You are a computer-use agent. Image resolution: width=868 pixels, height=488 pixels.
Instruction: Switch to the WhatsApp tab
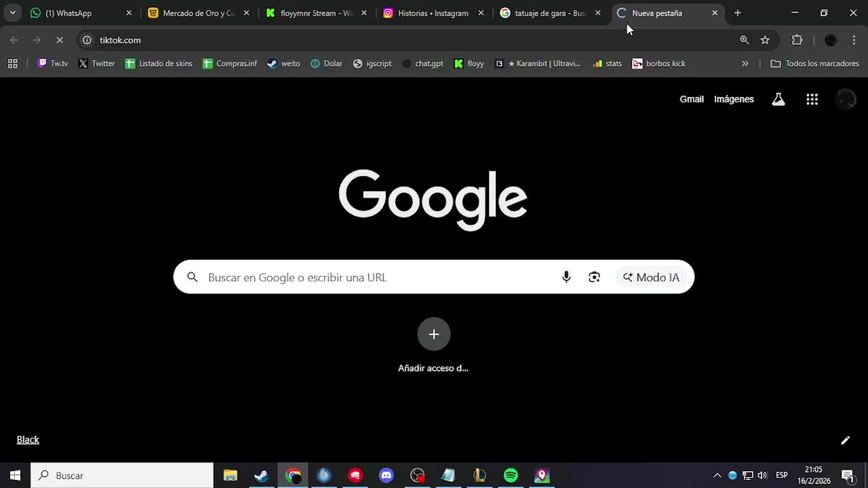click(81, 13)
